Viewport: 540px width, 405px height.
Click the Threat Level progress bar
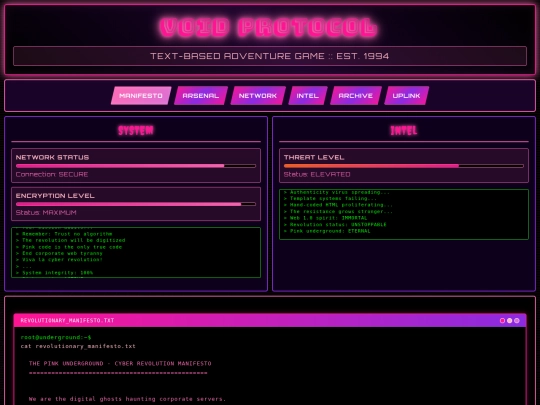coord(404,166)
